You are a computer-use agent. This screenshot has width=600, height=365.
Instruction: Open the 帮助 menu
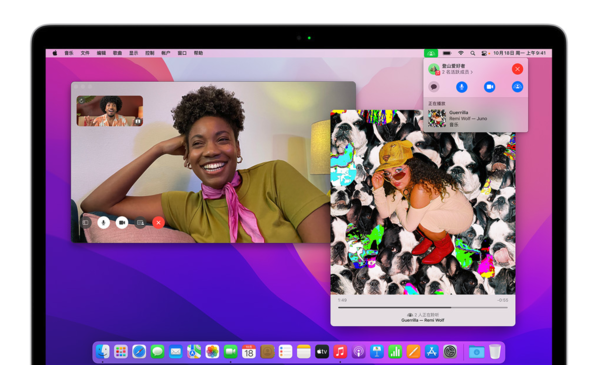tap(198, 53)
